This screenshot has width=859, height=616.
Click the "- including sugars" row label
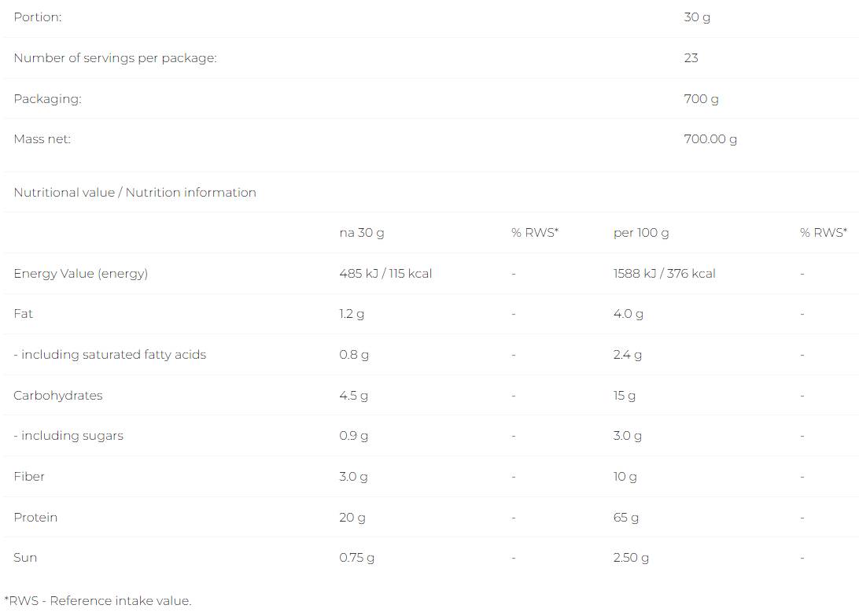point(68,436)
